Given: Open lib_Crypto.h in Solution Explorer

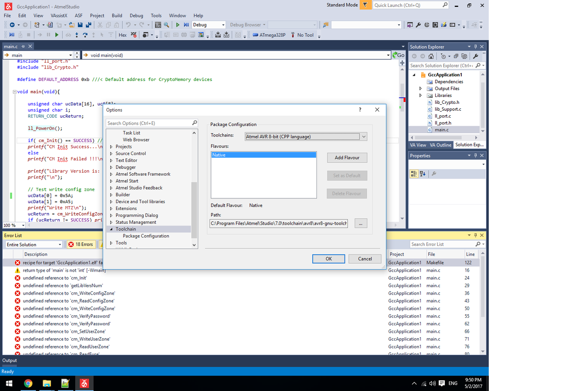Looking at the screenshot, I should (447, 102).
